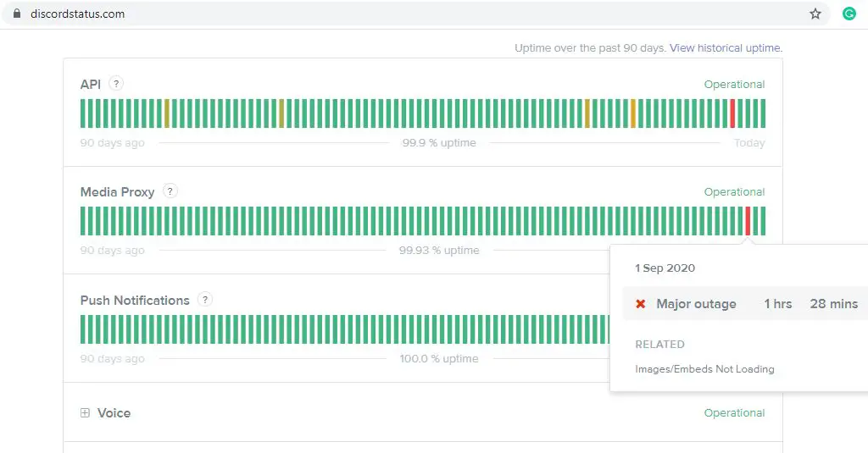
Task: Click the second yellow bar in API uptime
Action: 281,113
